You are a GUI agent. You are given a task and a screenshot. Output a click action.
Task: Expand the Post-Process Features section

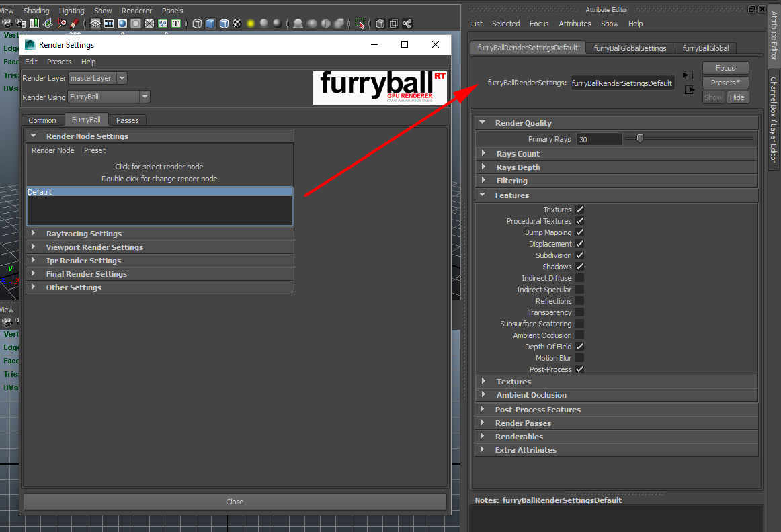click(616, 410)
